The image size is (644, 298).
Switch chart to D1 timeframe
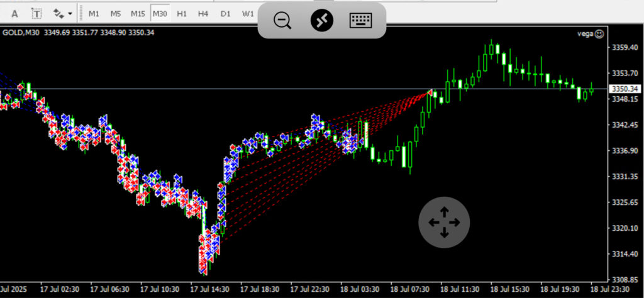pyautogui.click(x=226, y=14)
